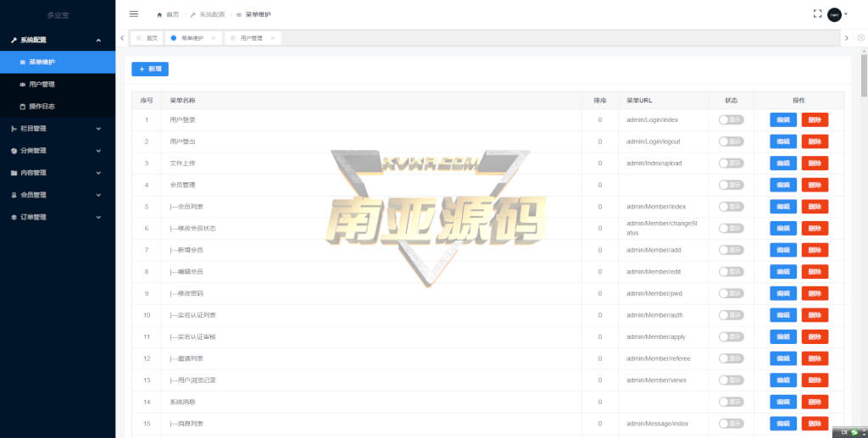
Task: Click the URL text admin/Message/index
Action: coord(657,424)
